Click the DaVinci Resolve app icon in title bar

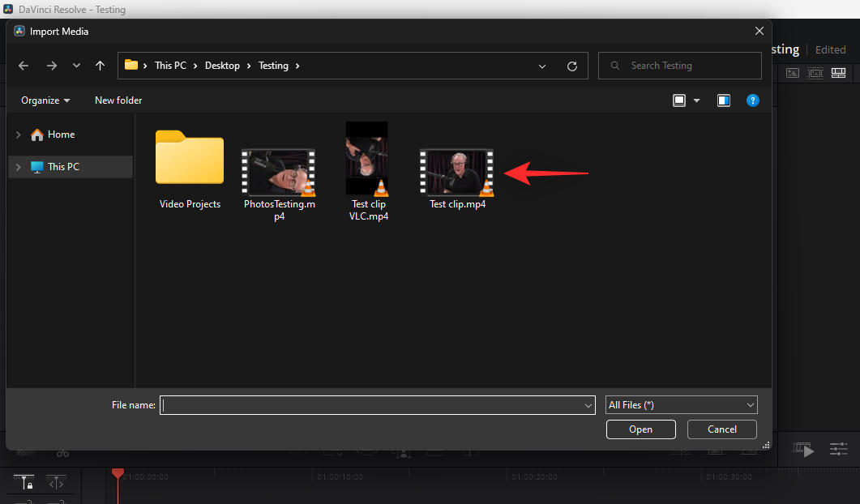[8, 10]
